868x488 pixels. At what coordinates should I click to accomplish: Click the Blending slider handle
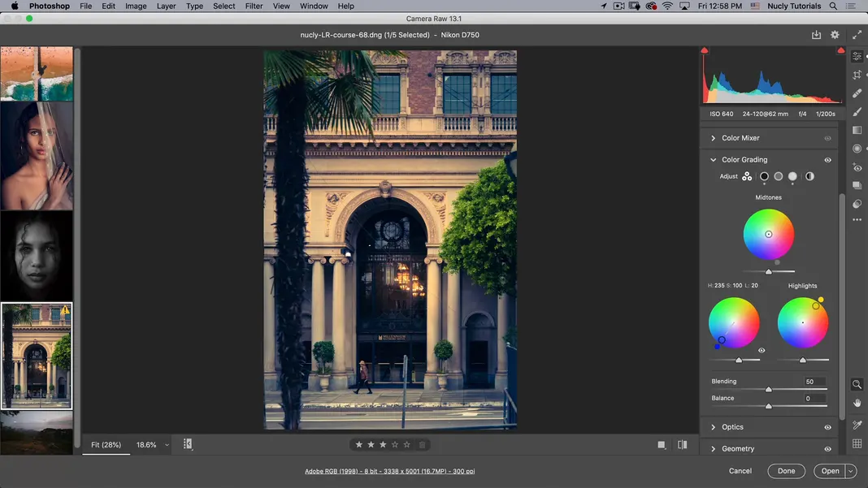[x=768, y=390]
